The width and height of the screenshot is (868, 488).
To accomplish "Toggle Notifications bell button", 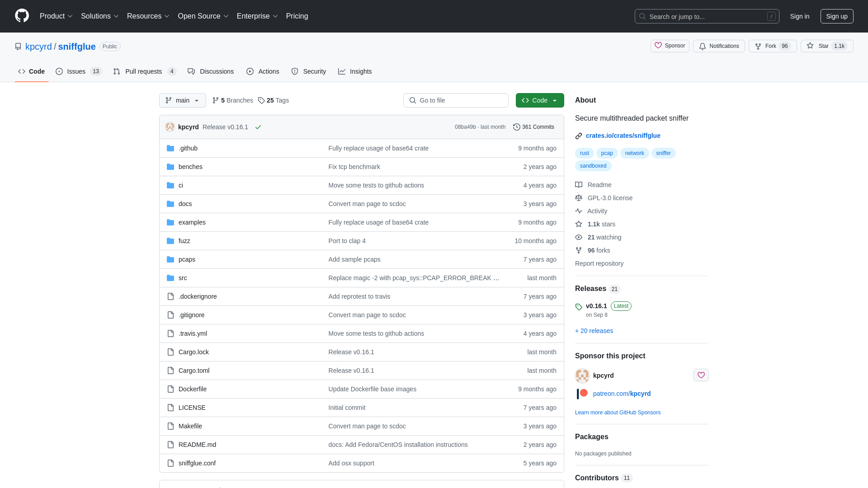I will [719, 46].
